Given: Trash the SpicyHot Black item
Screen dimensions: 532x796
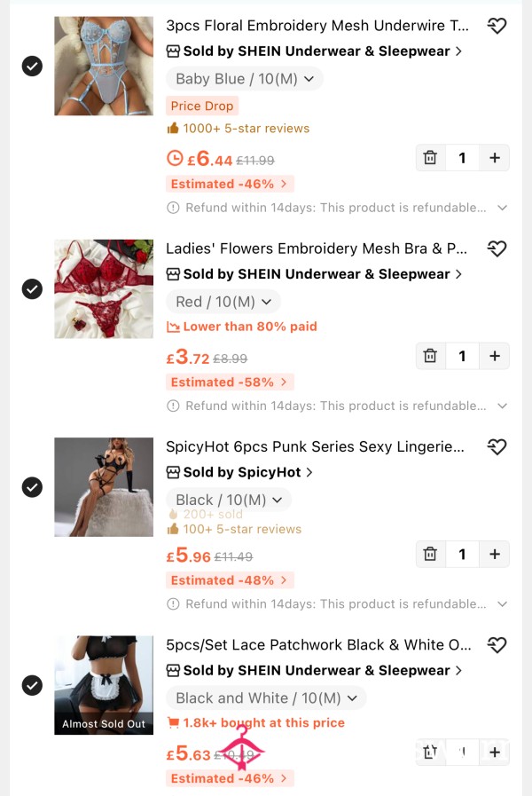Looking at the screenshot, I should pos(430,554).
